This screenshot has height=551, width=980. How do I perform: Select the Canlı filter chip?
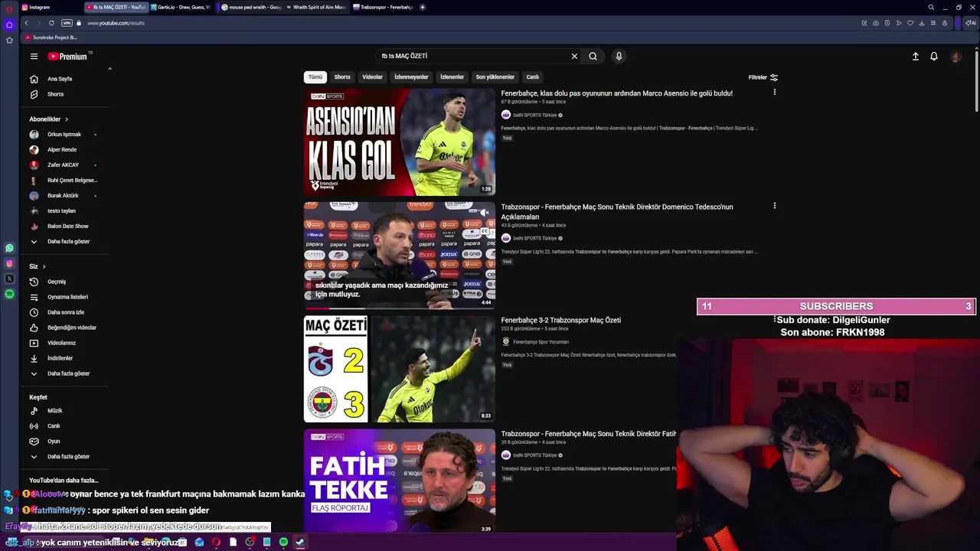[x=533, y=77]
